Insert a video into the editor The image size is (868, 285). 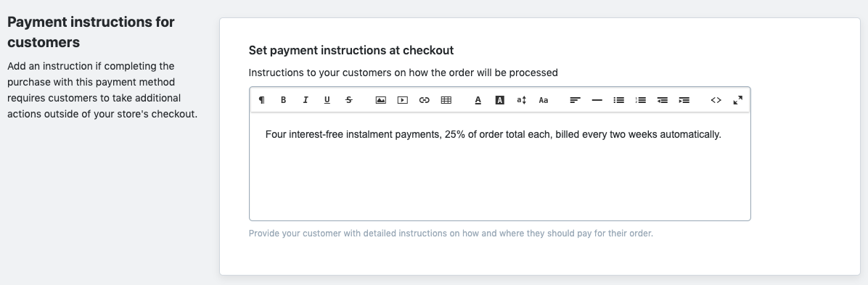pos(403,100)
